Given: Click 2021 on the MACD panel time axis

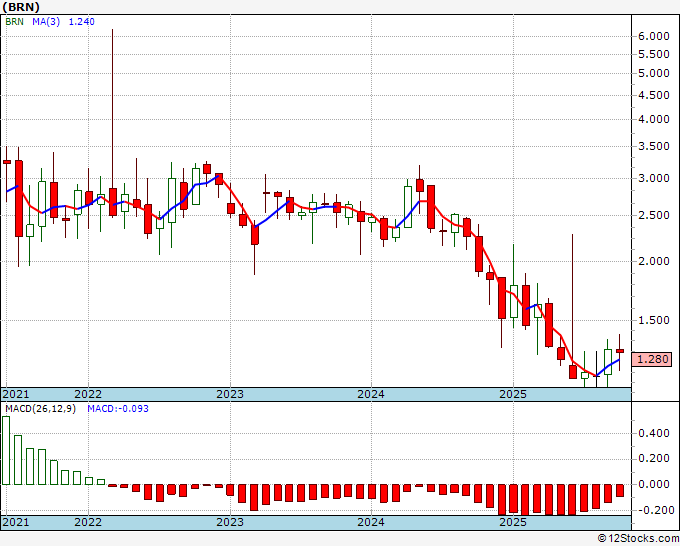Looking at the screenshot, I should 16,522.
